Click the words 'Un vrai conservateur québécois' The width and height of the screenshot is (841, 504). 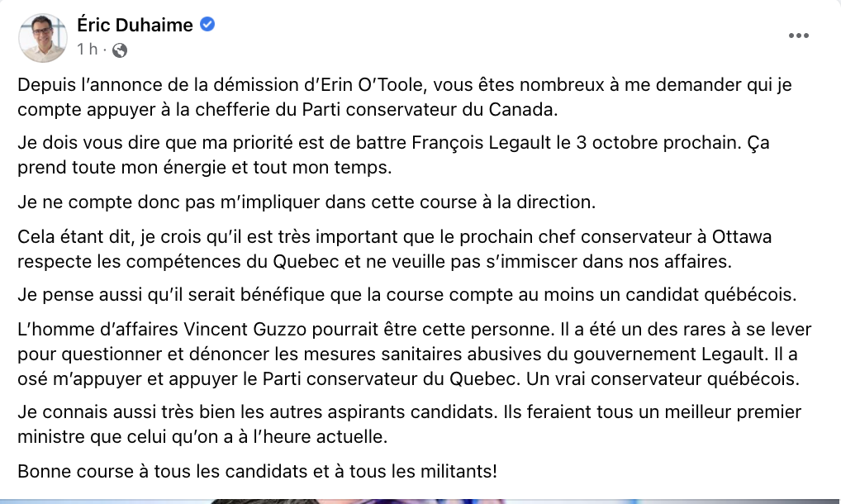pyautogui.click(x=663, y=378)
